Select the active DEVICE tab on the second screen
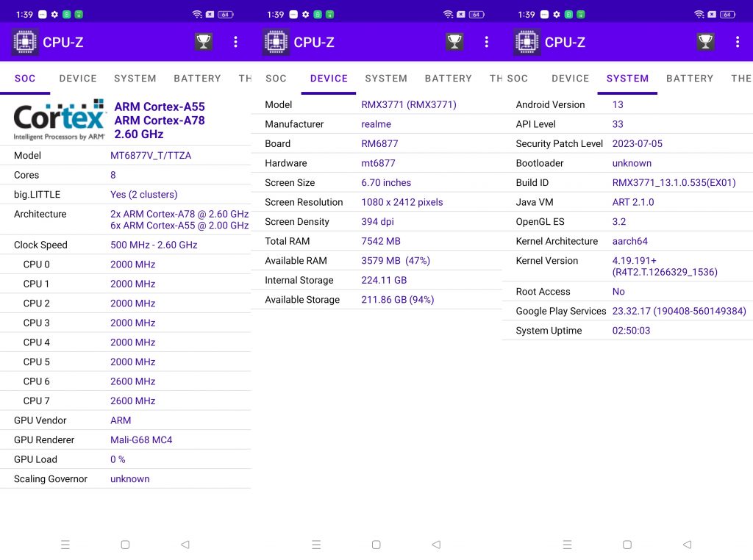 329,78
